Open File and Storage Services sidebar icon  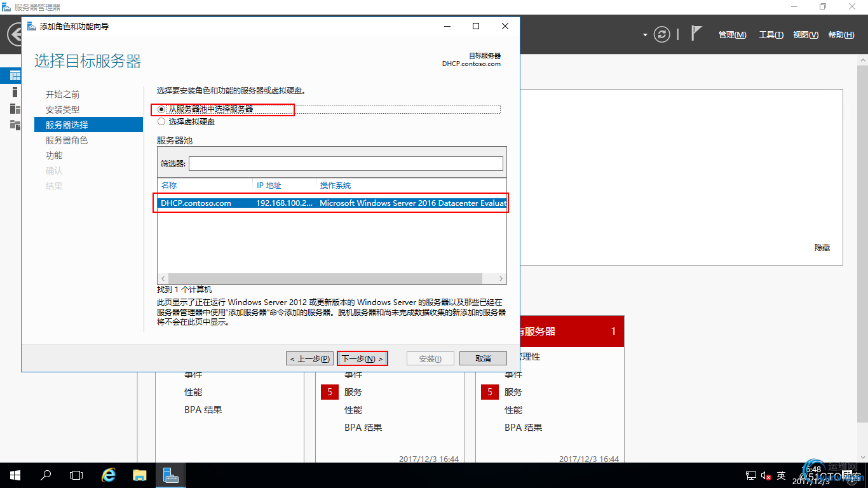[x=15, y=125]
